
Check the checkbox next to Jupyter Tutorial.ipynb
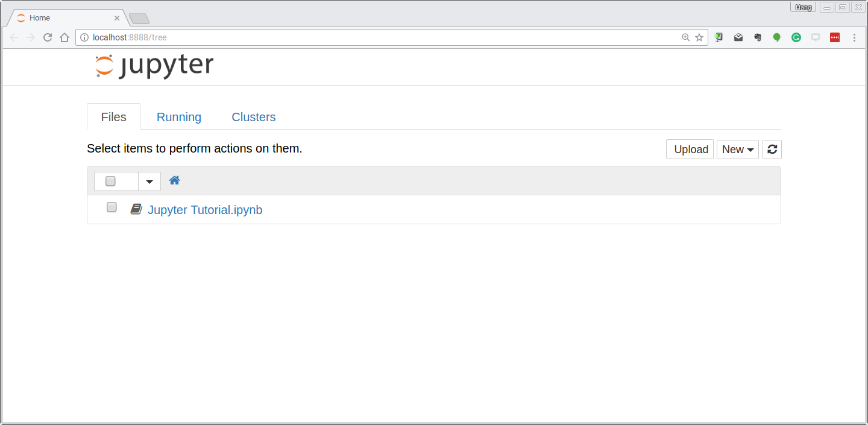(112, 207)
